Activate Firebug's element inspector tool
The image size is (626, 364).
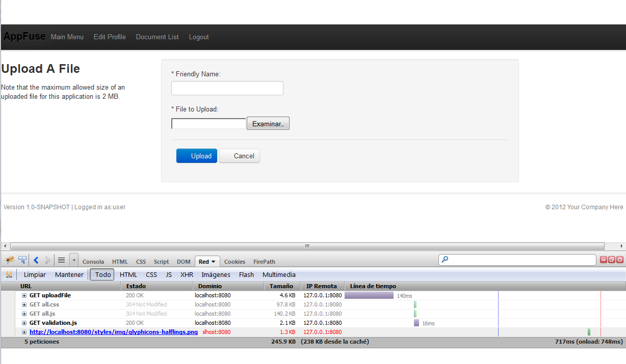[x=22, y=260]
